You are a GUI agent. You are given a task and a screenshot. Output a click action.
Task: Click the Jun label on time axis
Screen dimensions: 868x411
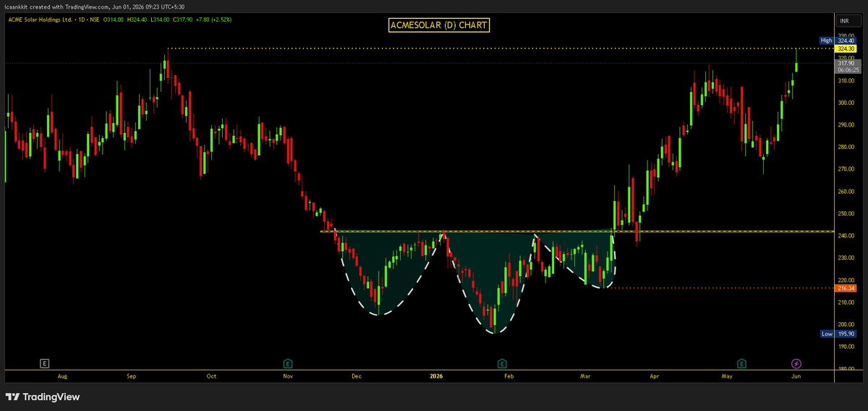[x=796, y=376]
